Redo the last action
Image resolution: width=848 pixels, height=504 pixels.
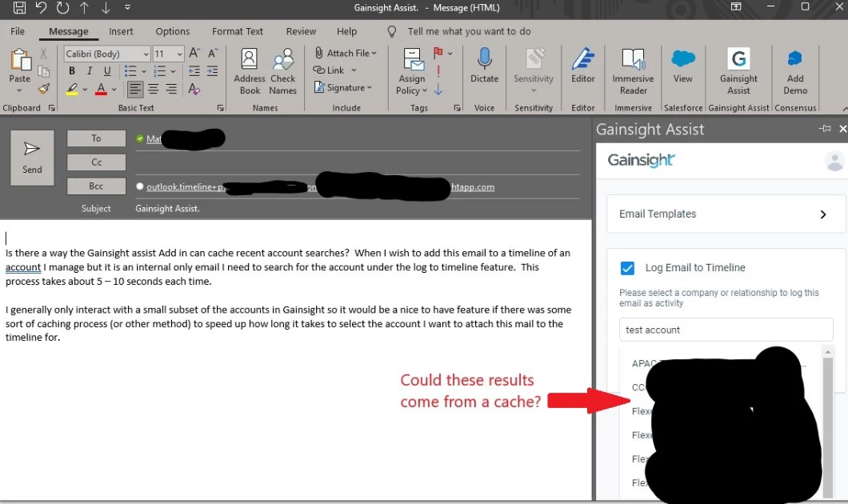[62, 7]
